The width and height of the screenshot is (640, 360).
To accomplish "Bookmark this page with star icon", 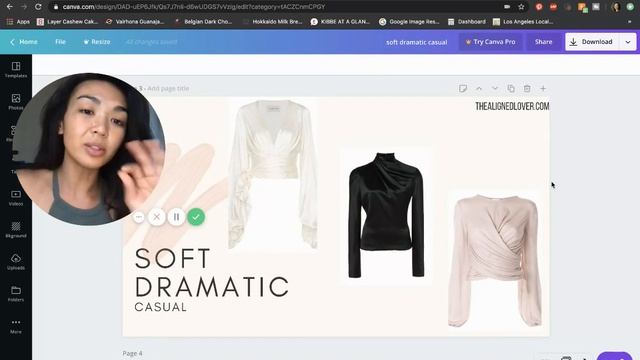I will (x=521, y=7).
